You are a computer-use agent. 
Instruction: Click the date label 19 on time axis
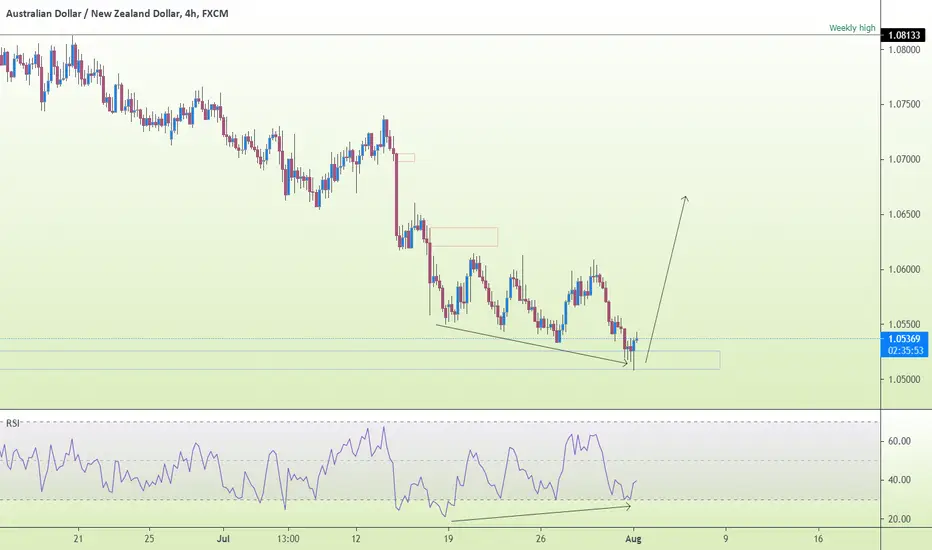(448, 539)
